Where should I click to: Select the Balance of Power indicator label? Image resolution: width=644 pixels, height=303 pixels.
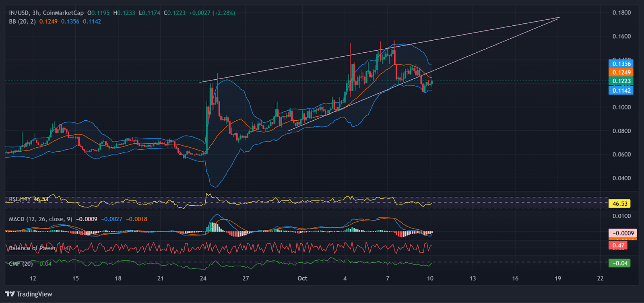[x=32, y=248]
